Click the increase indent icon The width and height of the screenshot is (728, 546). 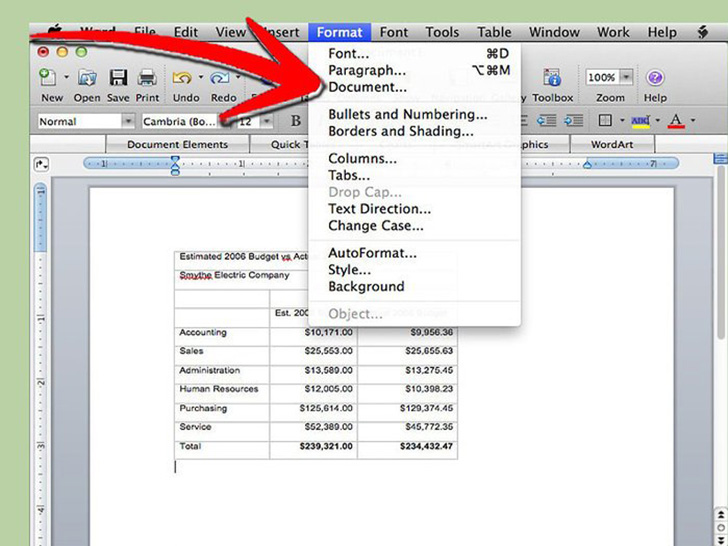573,121
